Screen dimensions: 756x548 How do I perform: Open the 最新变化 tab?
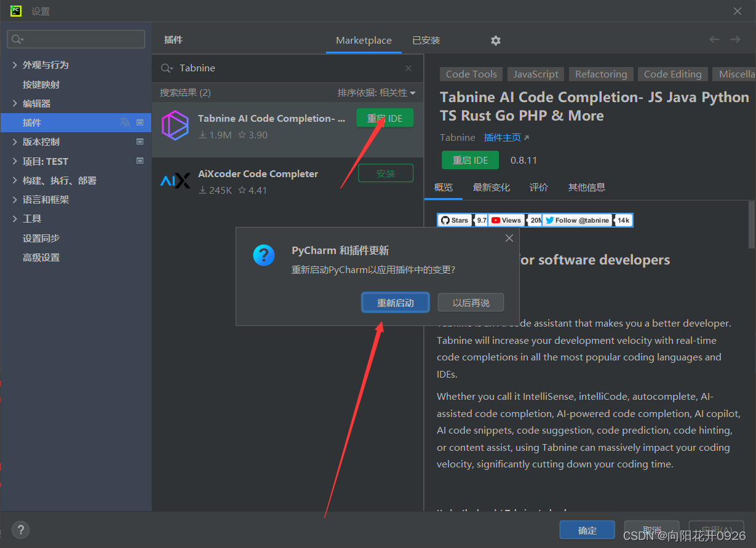click(x=491, y=188)
